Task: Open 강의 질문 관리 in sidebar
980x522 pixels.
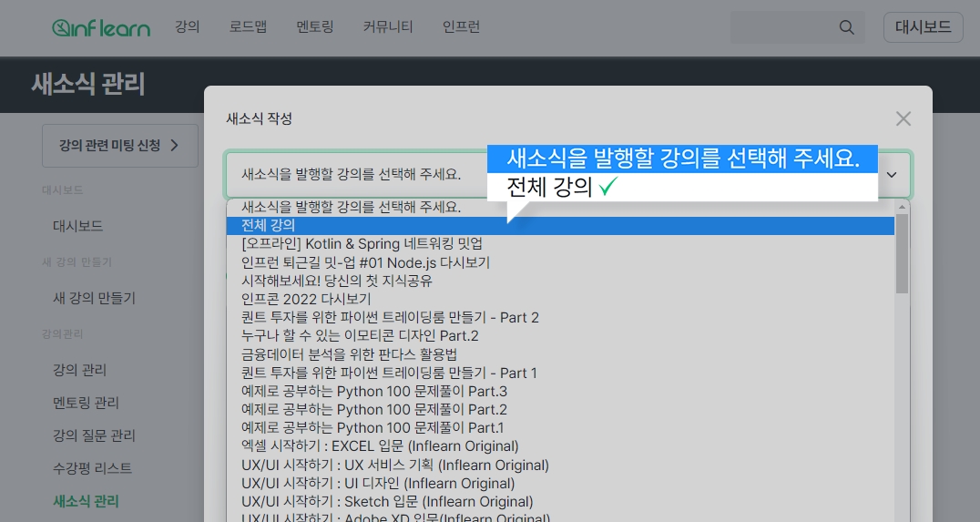Action: tap(94, 435)
